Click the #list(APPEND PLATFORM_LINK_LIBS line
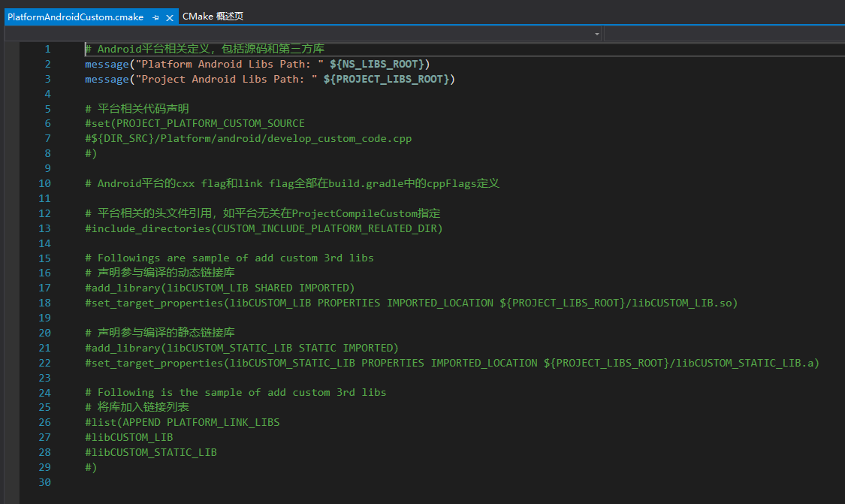Screen dimensions: 845x504 [x=182, y=422]
